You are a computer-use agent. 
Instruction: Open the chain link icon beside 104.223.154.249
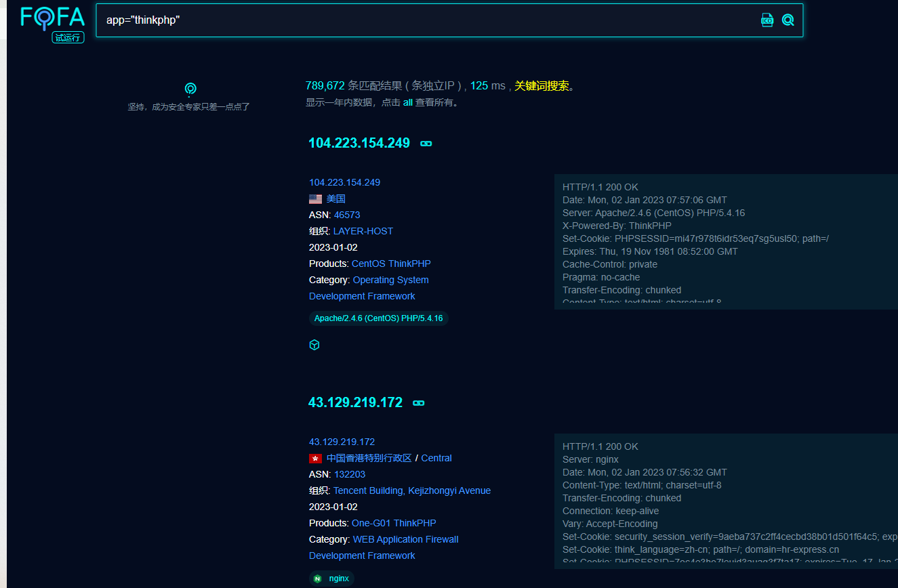(426, 144)
